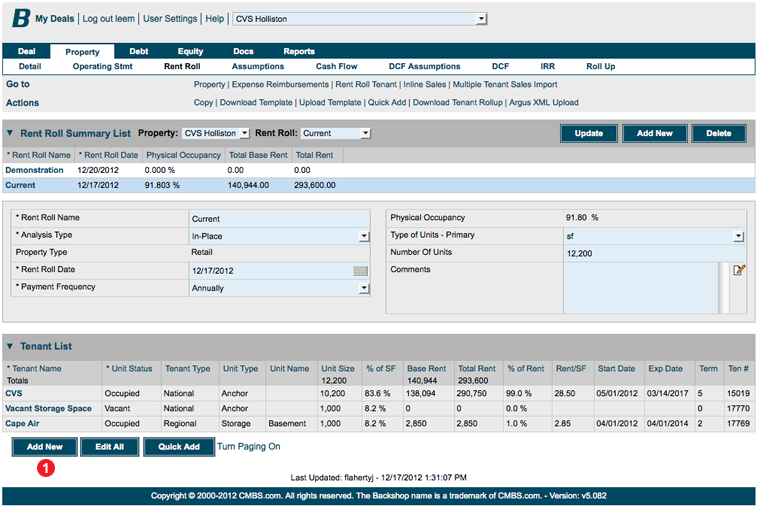757x509 pixels.
Task: Open the Rent Roll dropdown showing Current
Action: coord(365,133)
